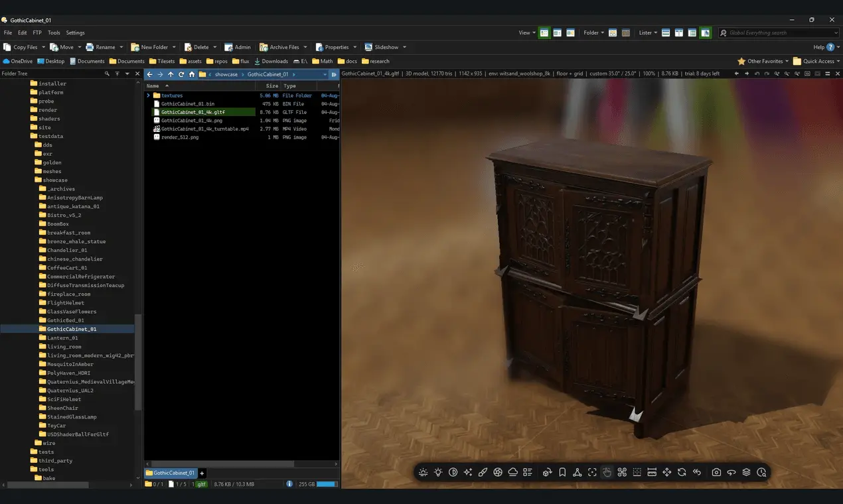Click the cloud environment icon in viewer toolbar
843x504 pixels.
[x=513, y=472]
